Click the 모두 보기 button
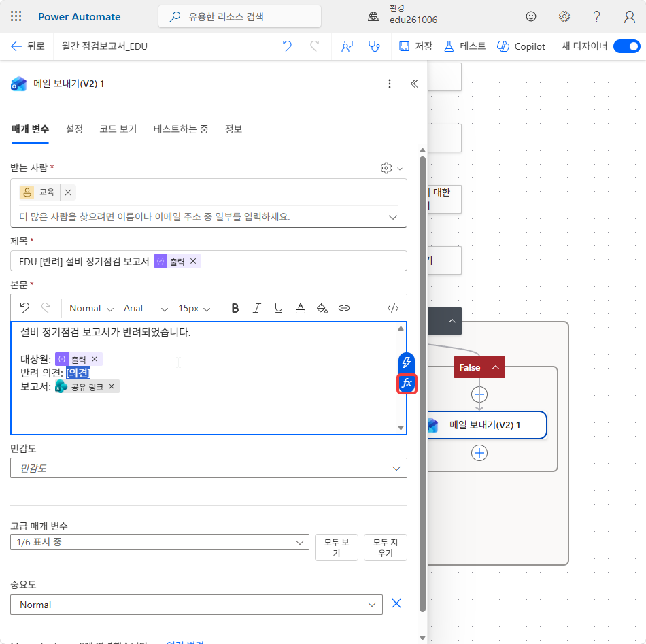Image resolution: width=646 pixels, height=644 pixels. point(336,547)
